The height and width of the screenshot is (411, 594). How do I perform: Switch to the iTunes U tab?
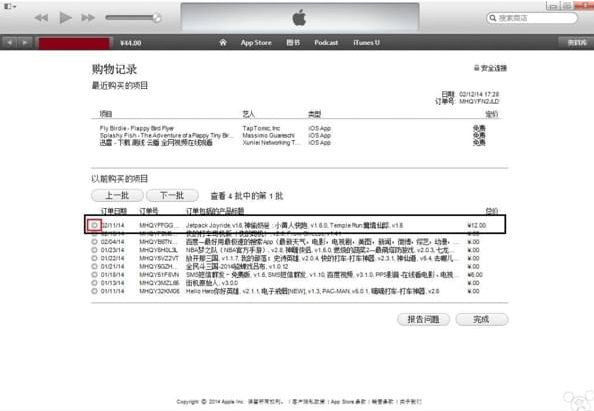[366, 43]
